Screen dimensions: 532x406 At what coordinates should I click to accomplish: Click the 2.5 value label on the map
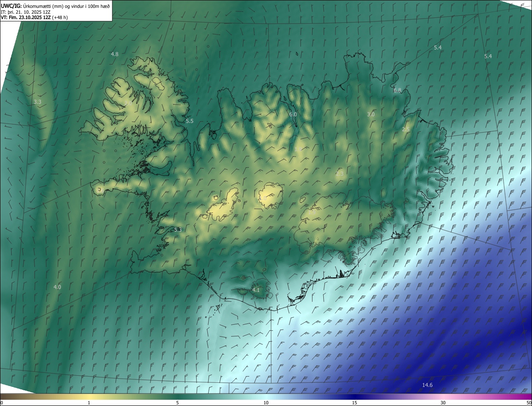406,130
